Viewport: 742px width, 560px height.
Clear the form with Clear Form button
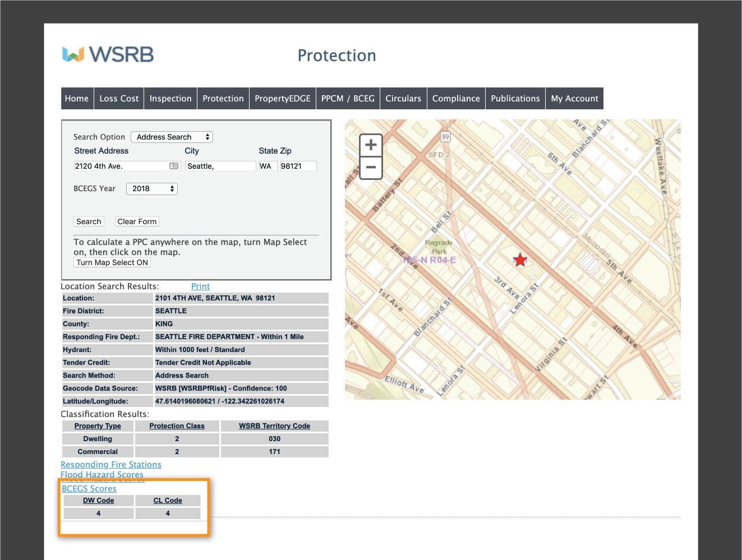point(137,221)
